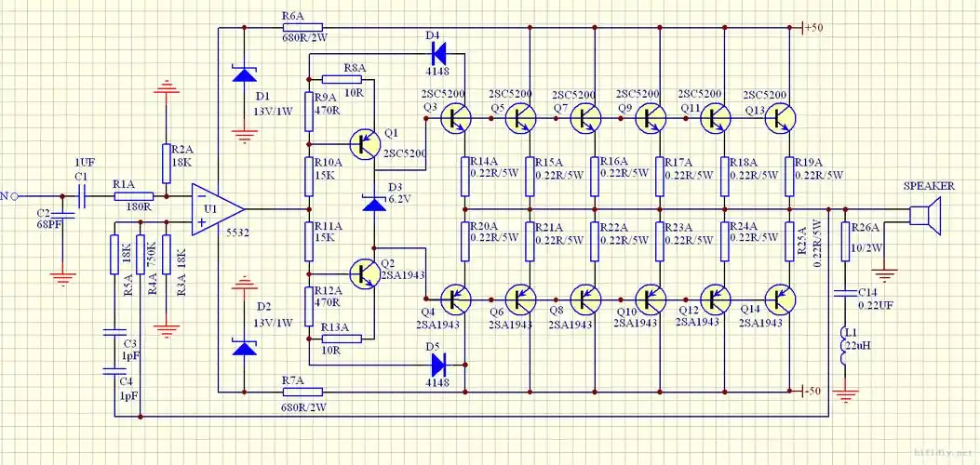Select the Q4 2SA1943 transistor symbol

[x=453, y=298]
